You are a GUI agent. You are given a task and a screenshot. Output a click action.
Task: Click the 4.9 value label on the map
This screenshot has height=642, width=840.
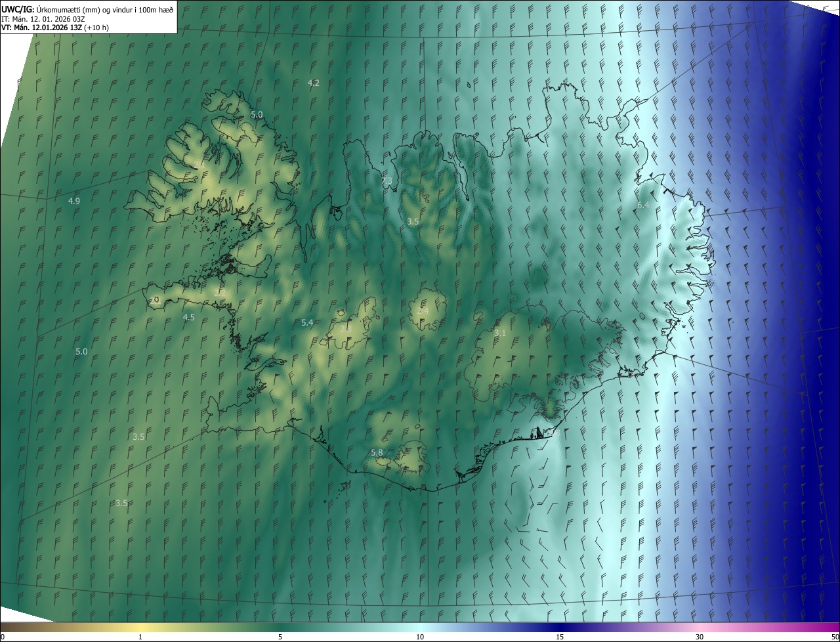[x=74, y=201]
